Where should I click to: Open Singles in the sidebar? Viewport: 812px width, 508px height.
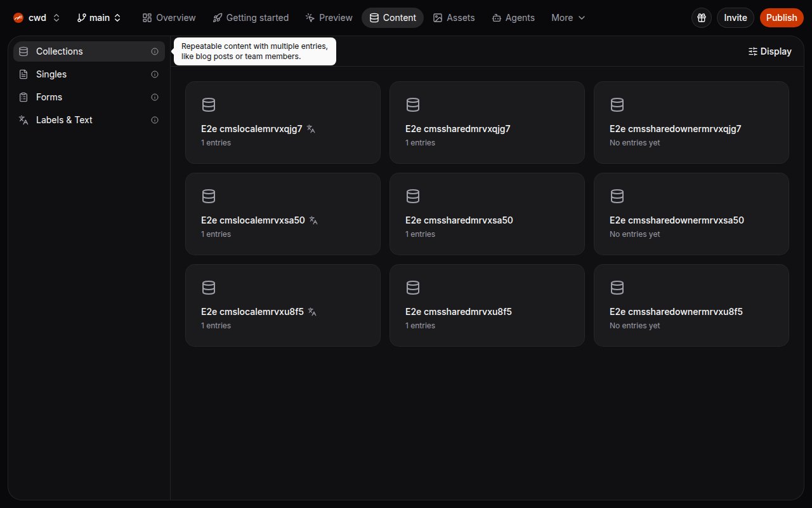click(89, 74)
